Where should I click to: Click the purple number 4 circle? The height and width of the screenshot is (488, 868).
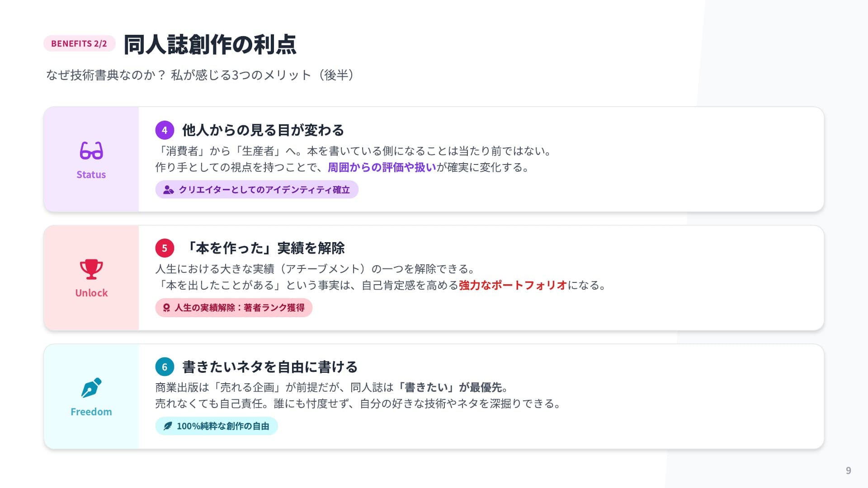pyautogui.click(x=165, y=130)
